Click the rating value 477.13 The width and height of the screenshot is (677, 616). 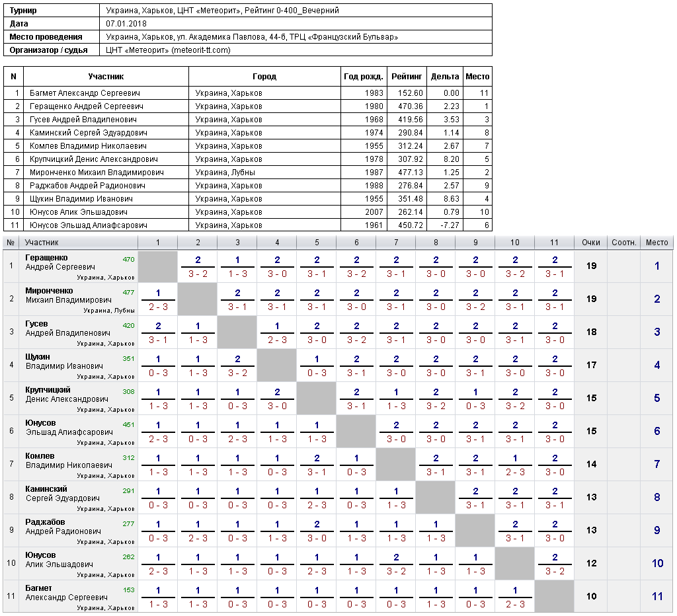(x=410, y=173)
